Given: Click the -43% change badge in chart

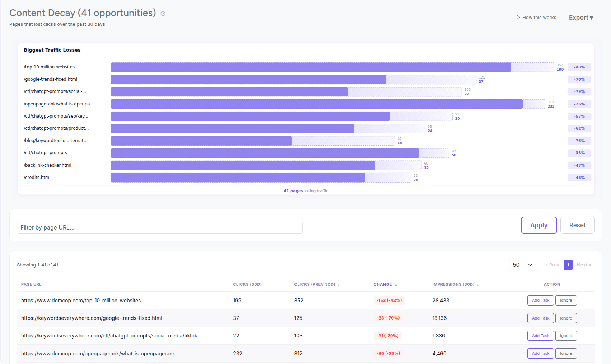Looking at the screenshot, I should pos(579,67).
